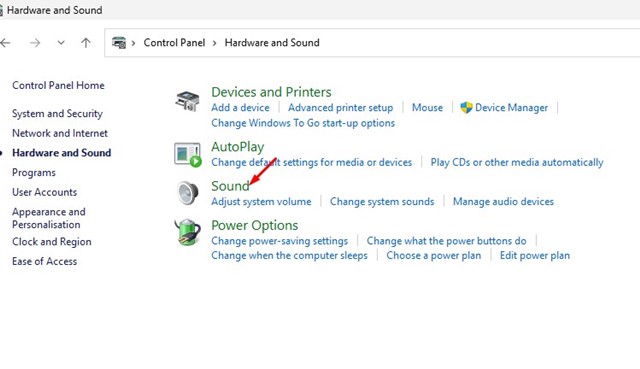
Task: Open Appearance and Personalisation
Action: 49,218
